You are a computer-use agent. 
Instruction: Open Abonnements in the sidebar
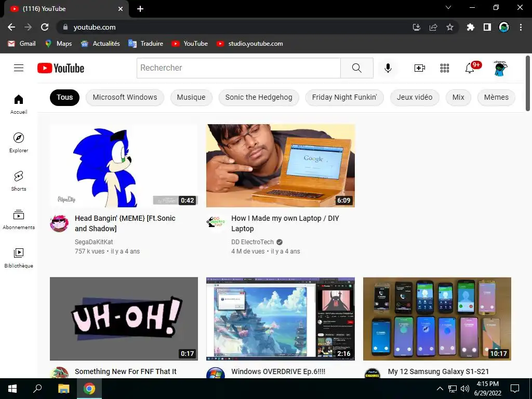click(x=19, y=219)
